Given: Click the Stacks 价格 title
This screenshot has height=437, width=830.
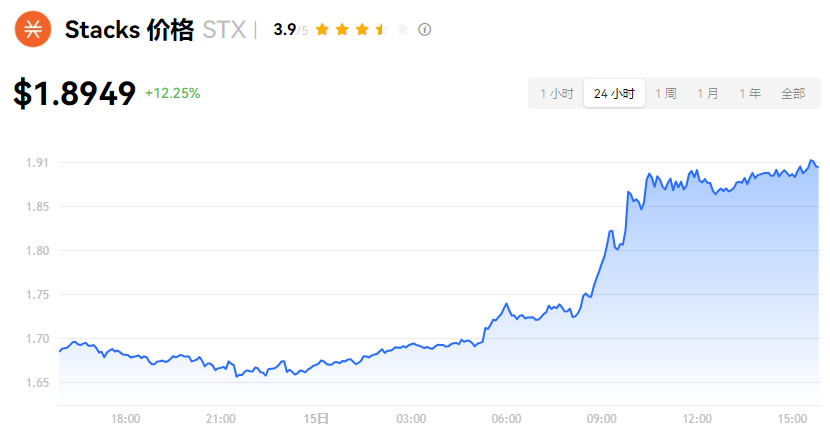Looking at the screenshot, I should (x=128, y=30).
